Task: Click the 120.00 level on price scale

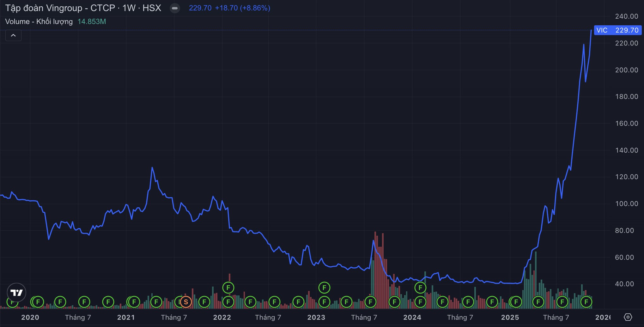Action: tap(626, 177)
